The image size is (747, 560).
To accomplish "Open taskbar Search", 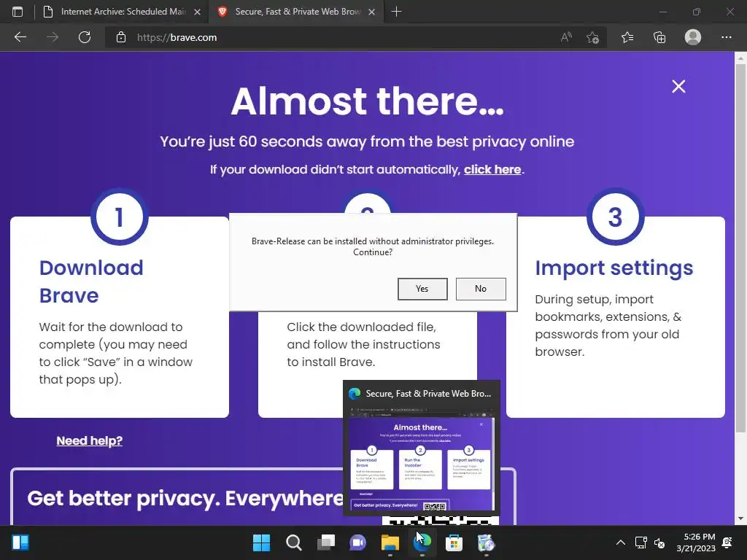I will pos(293,542).
